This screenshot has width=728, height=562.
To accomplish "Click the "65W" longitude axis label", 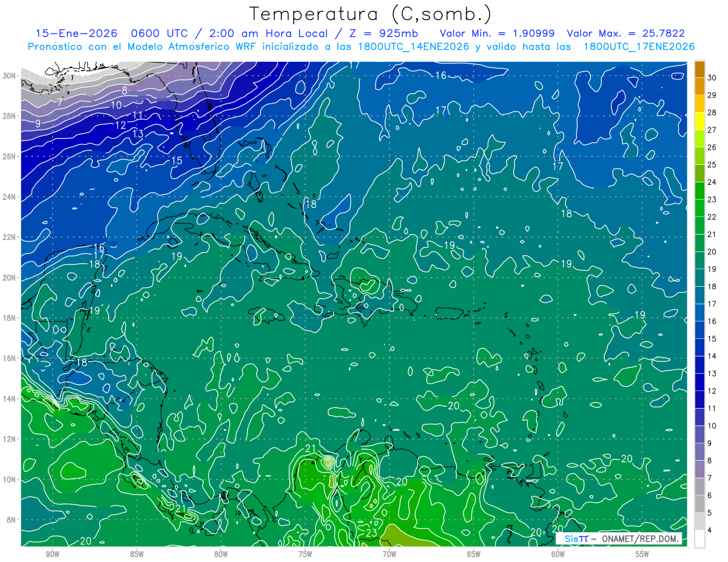I will point(474,554).
